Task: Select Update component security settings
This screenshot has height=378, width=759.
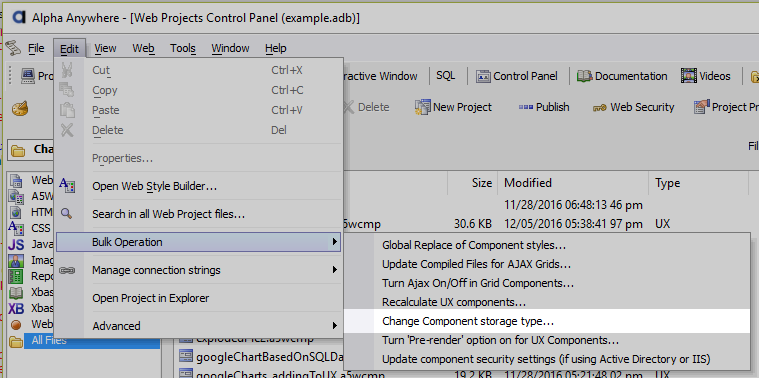Action: [546, 359]
